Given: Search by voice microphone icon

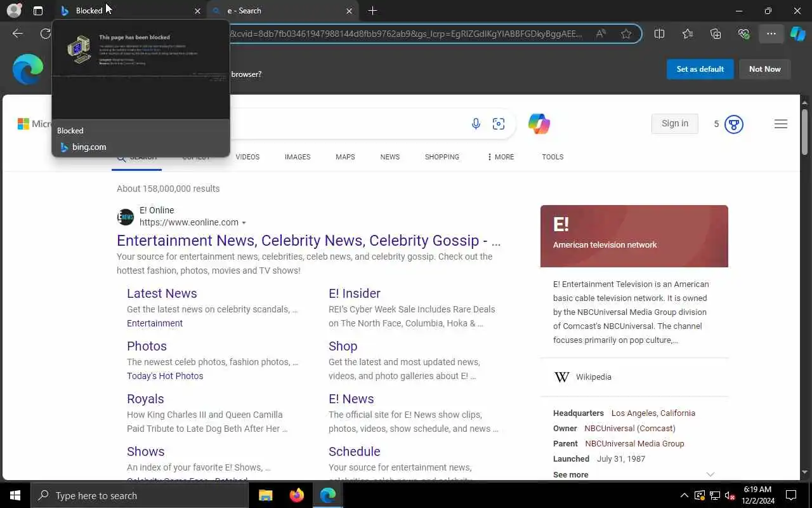Looking at the screenshot, I should [x=476, y=124].
